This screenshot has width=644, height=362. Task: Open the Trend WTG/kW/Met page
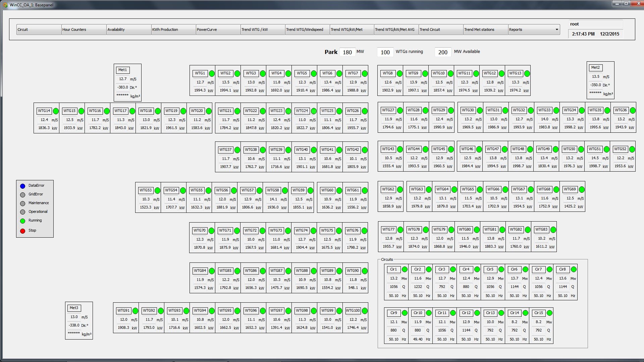coord(352,29)
